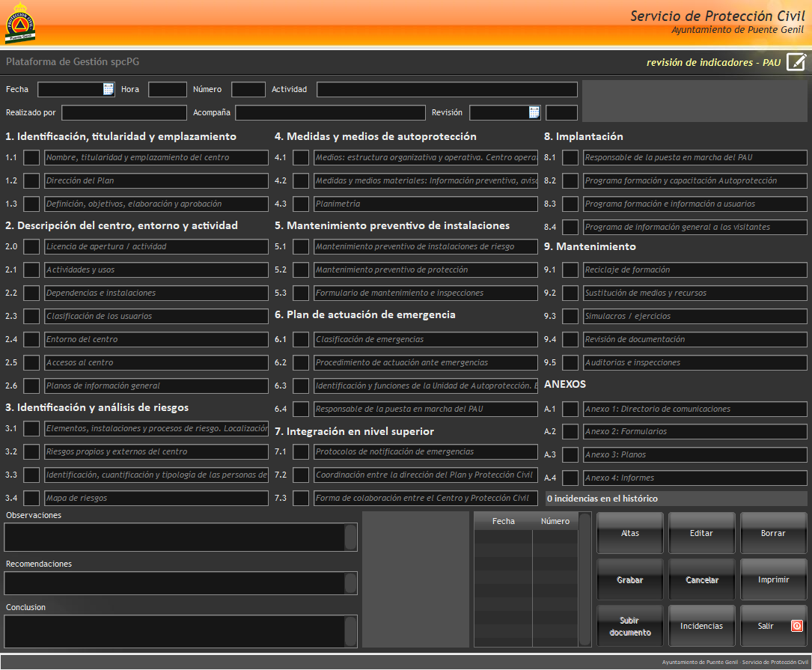This screenshot has height=670, width=812.
Task: Print with the Imprimir button
Action: click(x=773, y=580)
